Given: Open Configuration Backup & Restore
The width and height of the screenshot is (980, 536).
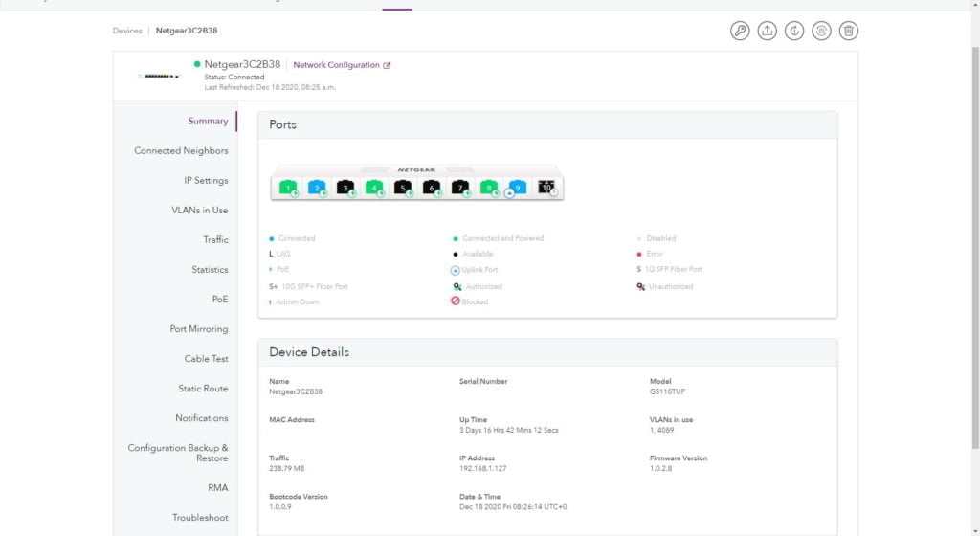Looking at the screenshot, I should 178,453.
